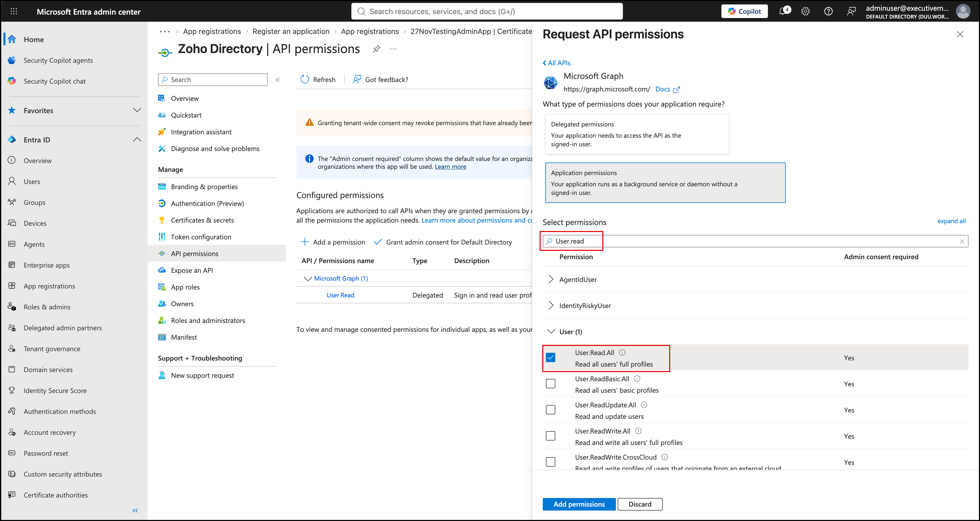Clear the User.read permission search

click(x=962, y=241)
